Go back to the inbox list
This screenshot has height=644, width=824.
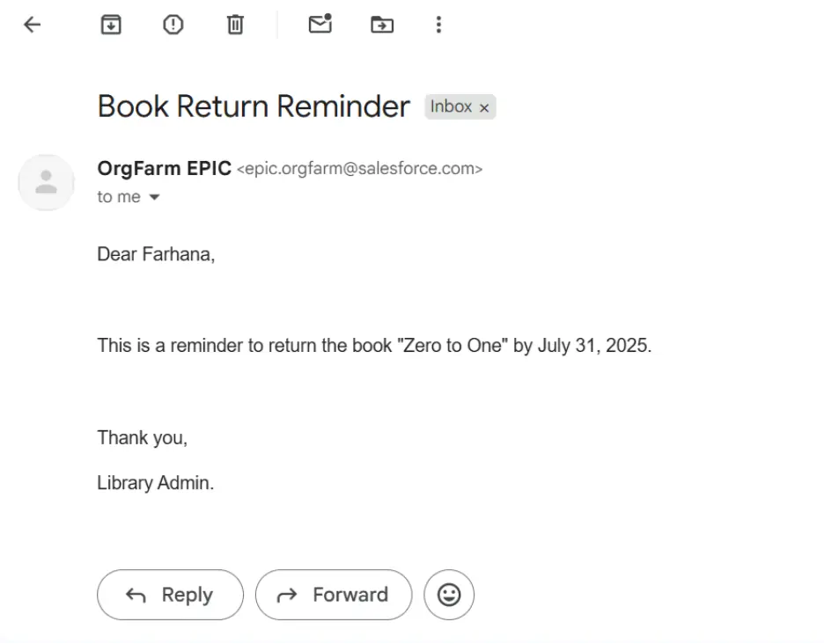(33, 25)
